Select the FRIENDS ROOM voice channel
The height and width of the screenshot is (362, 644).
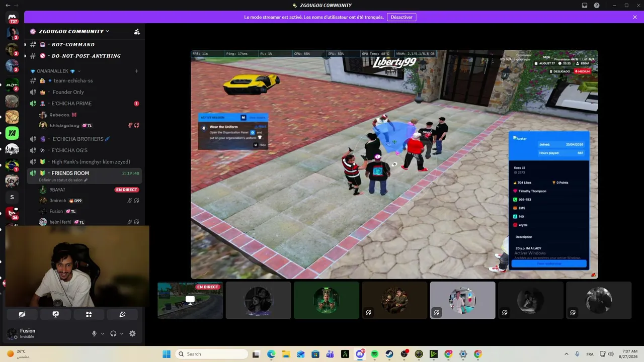[x=84, y=176]
